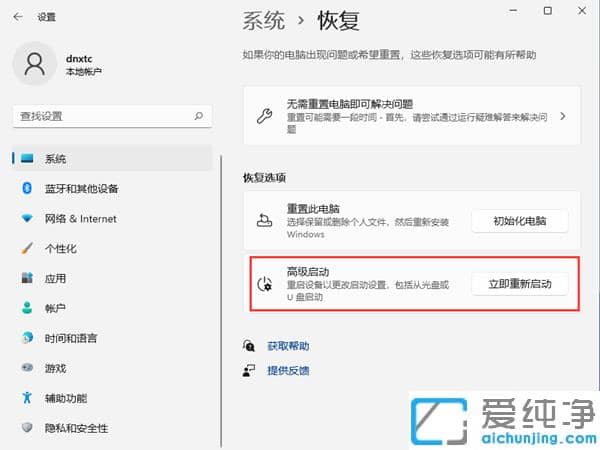Focus the 查找设置 search field
The image size is (600, 450).
(112, 116)
